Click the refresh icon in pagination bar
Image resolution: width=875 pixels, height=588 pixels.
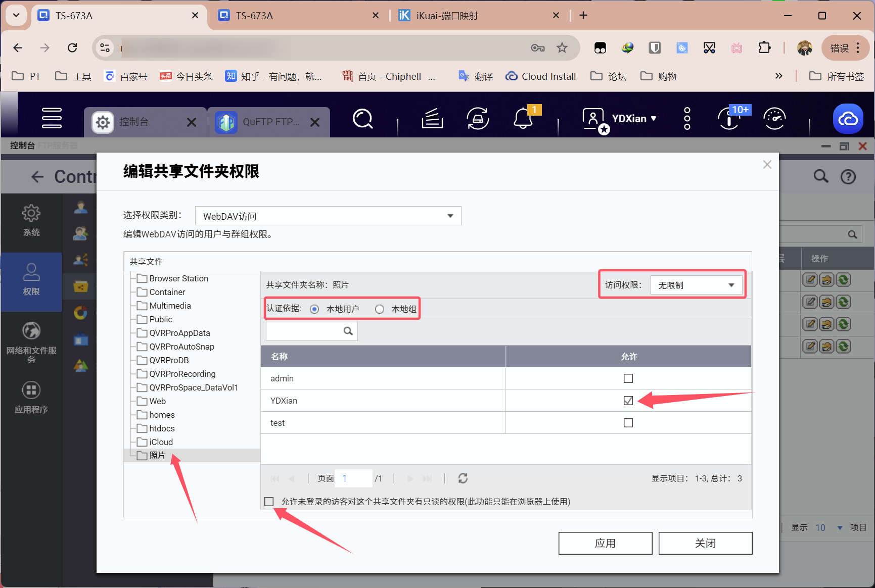coord(463,478)
